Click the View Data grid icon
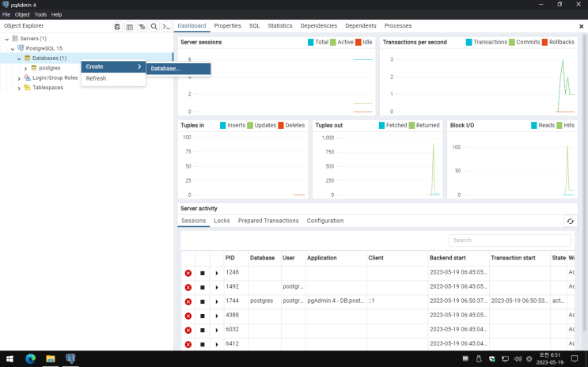Viewport: 588px width, 367px height. [130, 26]
